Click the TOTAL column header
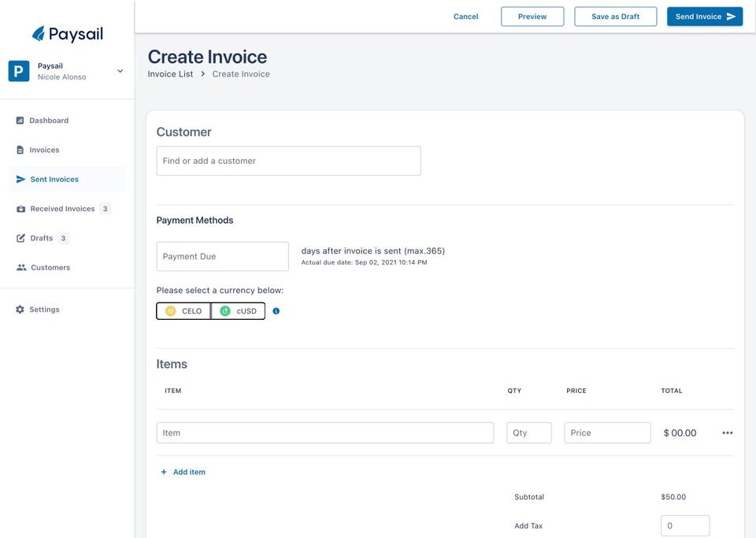Image resolution: width=756 pixels, height=538 pixels. pos(672,391)
